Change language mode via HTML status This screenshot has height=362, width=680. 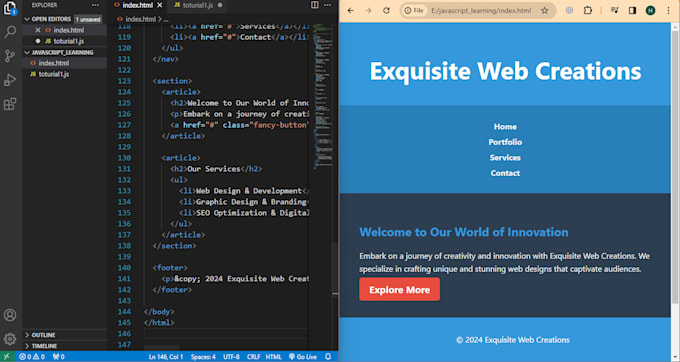click(x=273, y=356)
